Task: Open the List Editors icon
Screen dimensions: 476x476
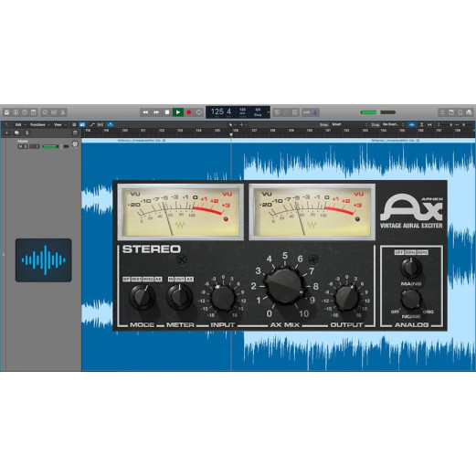Action: [x=442, y=112]
